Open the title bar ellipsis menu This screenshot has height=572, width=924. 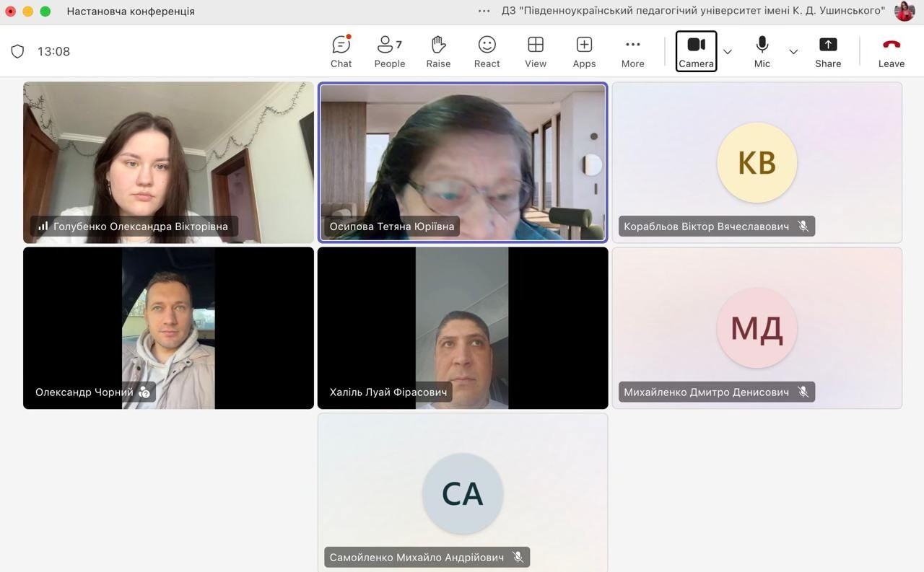[x=484, y=11]
